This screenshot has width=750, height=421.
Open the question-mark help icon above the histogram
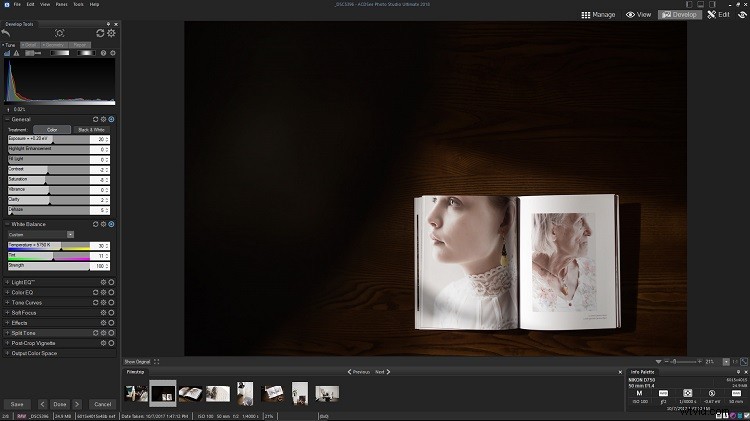[x=103, y=53]
